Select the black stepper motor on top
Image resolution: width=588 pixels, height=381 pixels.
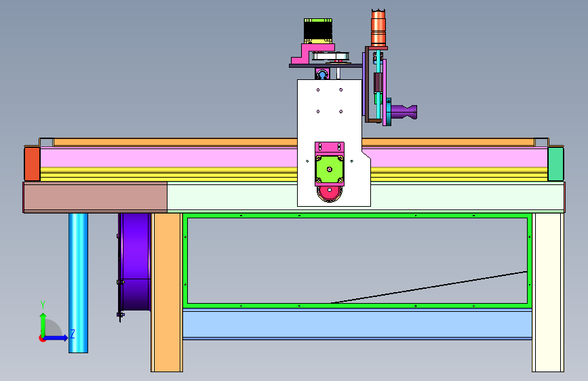(318, 31)
